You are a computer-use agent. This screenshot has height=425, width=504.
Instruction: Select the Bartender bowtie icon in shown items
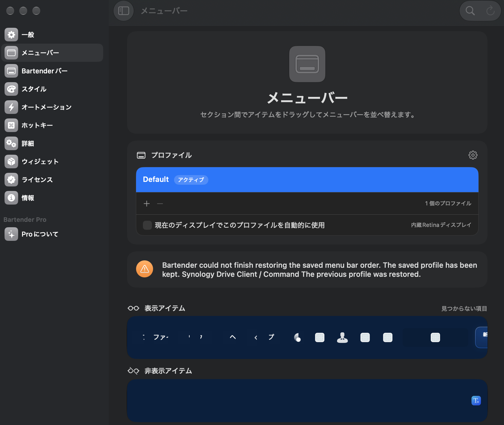[342, 337]
